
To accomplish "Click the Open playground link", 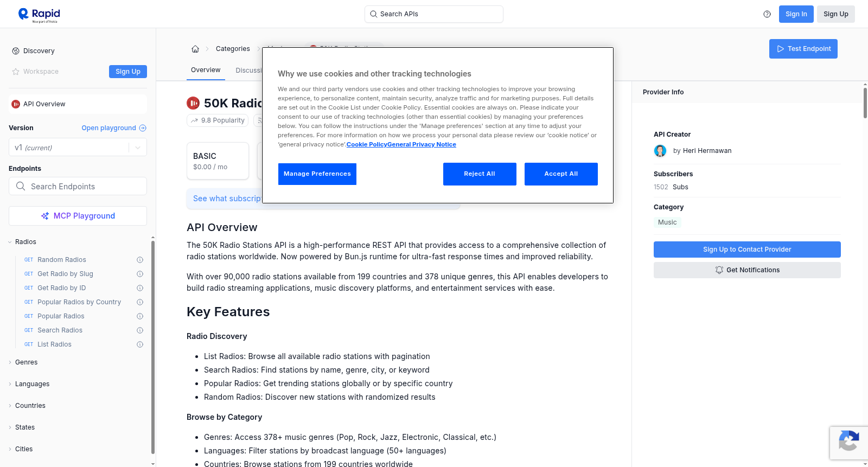I will click(114, 128).
